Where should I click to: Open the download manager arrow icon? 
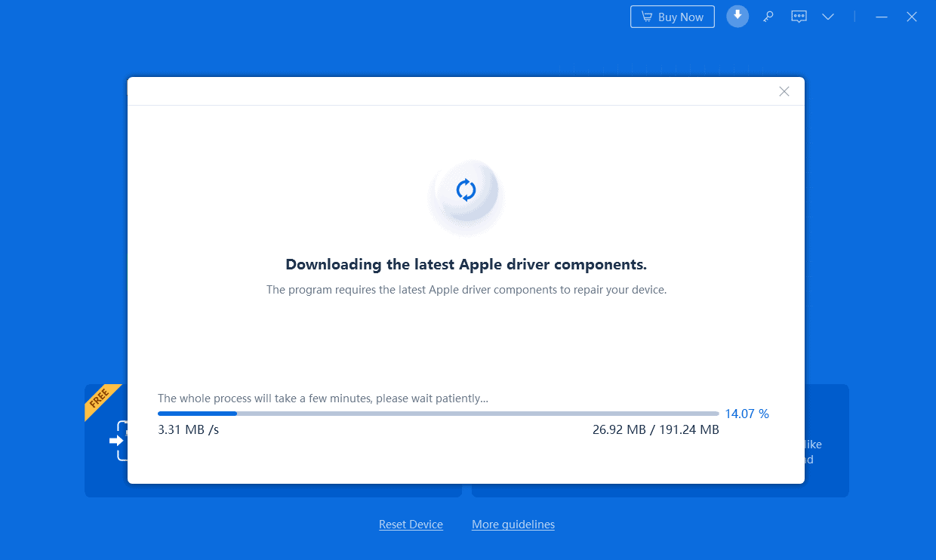pyautogui.click(x=737, y=16)
